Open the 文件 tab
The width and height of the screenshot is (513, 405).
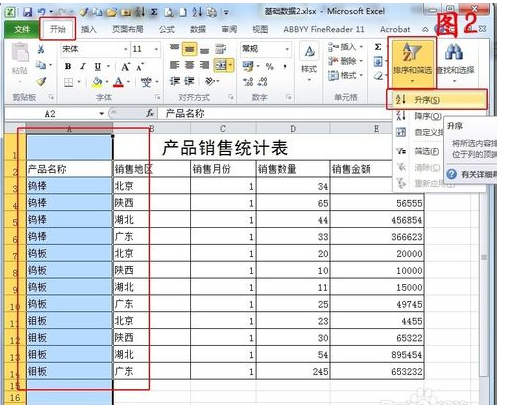coord(22,29)
